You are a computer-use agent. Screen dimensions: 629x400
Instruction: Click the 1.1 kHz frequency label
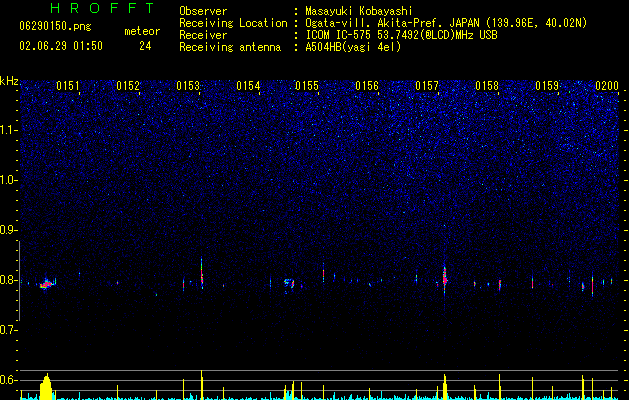coord(9,130)
